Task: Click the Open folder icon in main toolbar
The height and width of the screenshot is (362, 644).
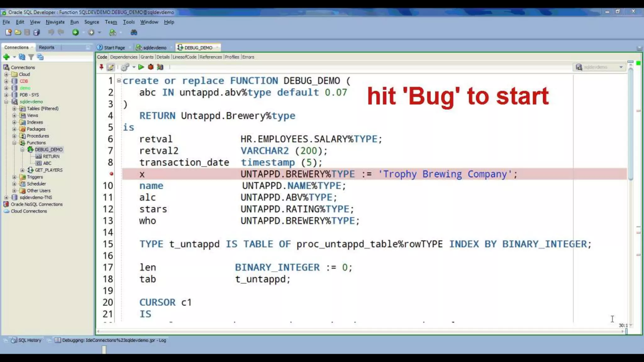Action: coord(18,32)
